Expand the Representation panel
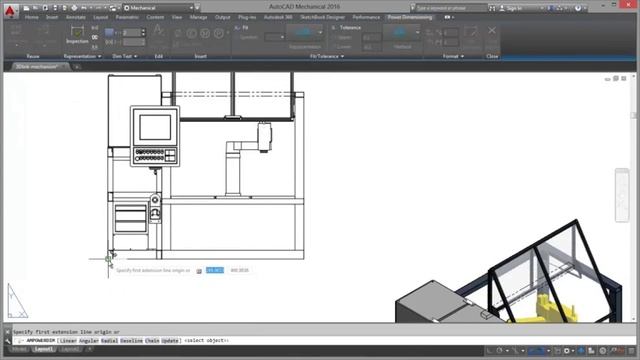 point(82,56)
